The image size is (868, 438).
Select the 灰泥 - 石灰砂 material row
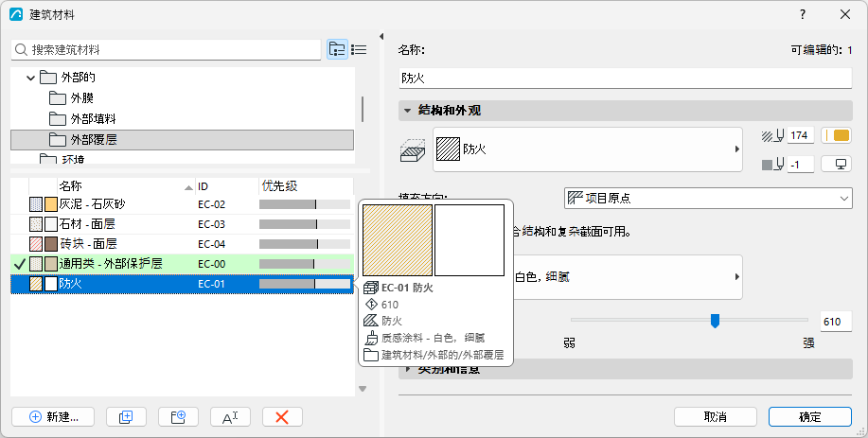[x=182, y=204]
